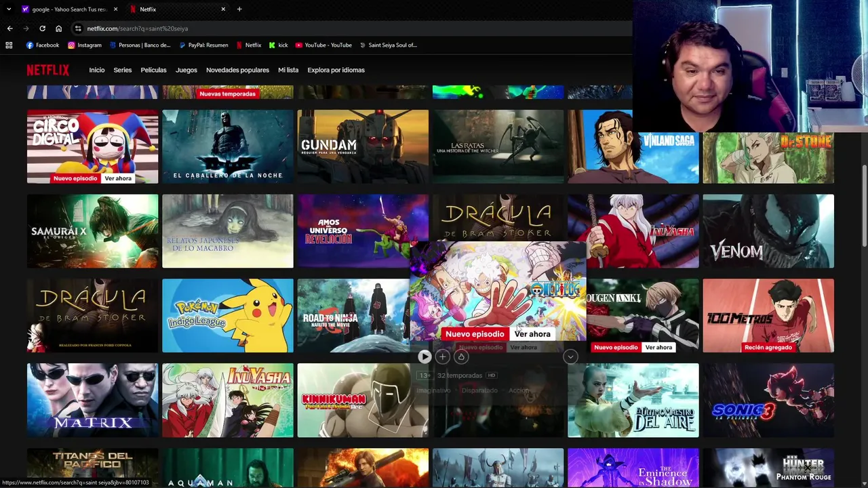Open El Último Maestro del Aire thumbnail
Image resolution: width=868 pixels, height=488 pixels.
pyautogui.click(x=633, y=400)
